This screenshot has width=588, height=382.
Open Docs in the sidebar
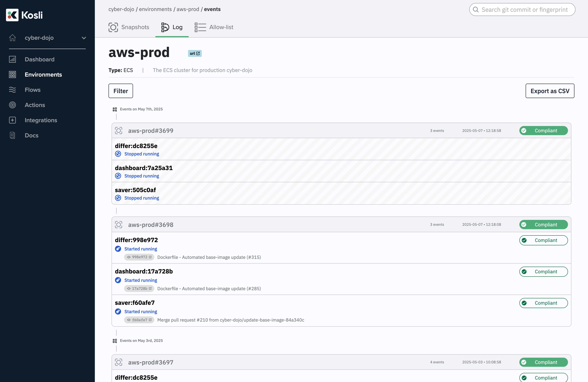pos(31,135)
